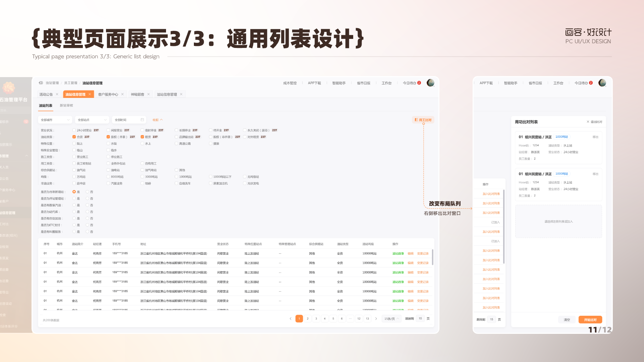Switch to the 新站审核 tab
The image size is (644, 362).
[x=66, y=106]
